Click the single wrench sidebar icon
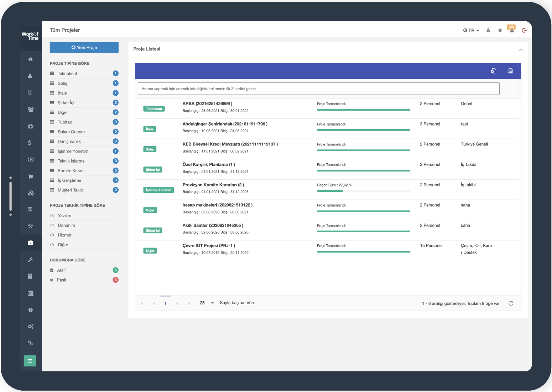Image resolution: width=552 pixels, height=392 pixels. [31, 260]
